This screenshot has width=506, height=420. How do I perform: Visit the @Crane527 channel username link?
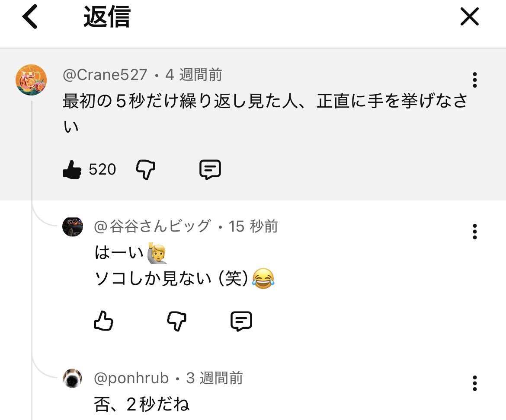[105, 75]
